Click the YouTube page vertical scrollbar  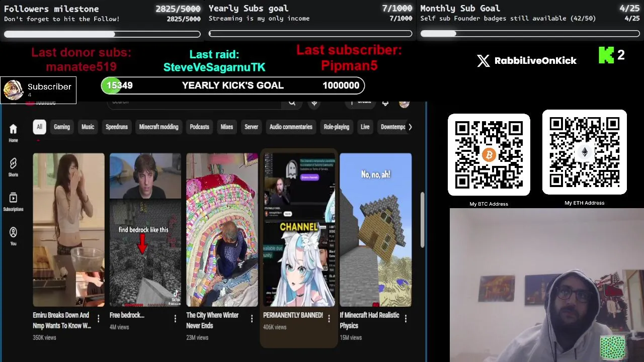pyautogui.click(x=422, y=220)
